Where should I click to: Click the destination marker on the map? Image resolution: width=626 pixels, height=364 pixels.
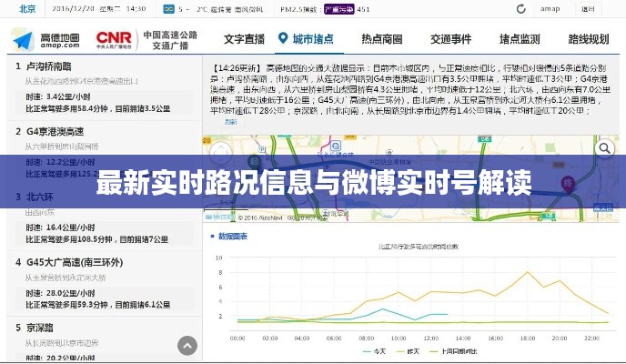tap(570, 183)
